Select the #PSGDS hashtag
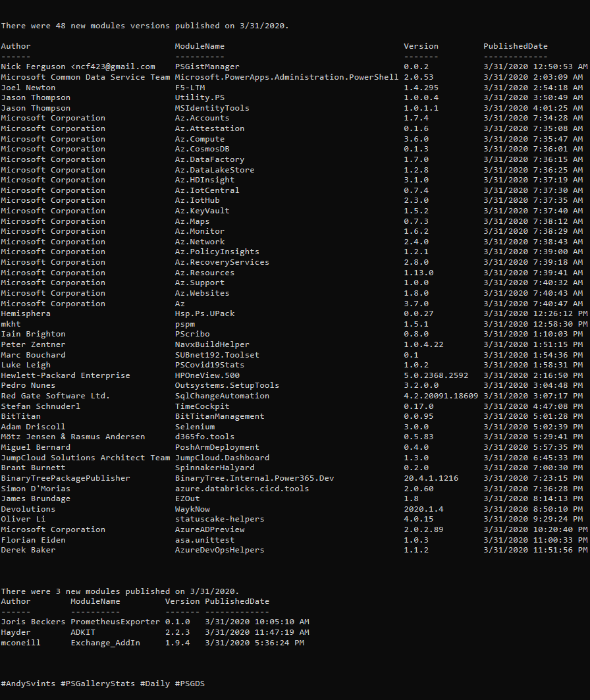This screenshot has height=700, width=590. tap(190, 684)
